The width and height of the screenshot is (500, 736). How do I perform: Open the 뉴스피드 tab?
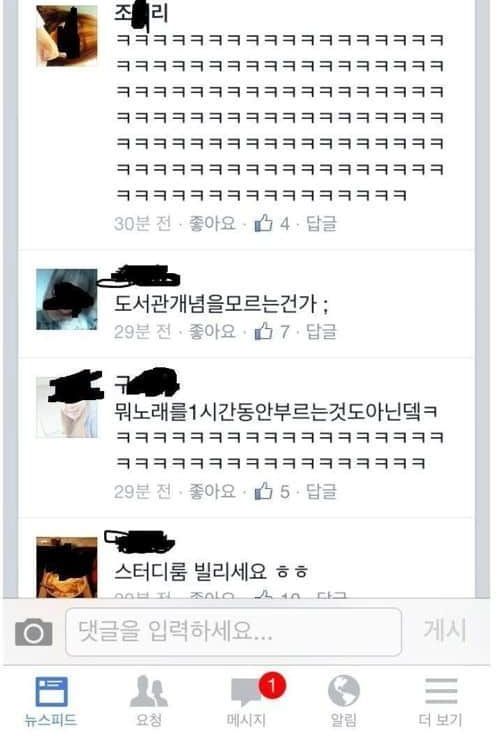(51, 701)
